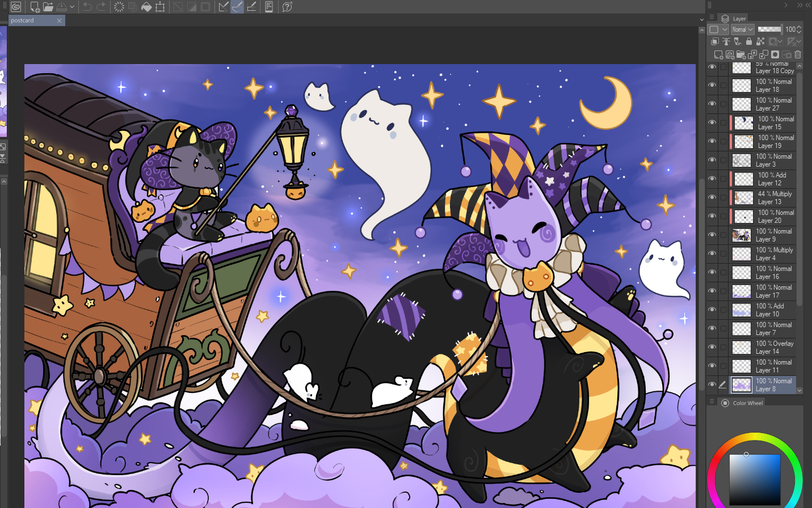Hide Layer 15 using its eye icon
The image size is (812, 508).
[x=712, y=122]
